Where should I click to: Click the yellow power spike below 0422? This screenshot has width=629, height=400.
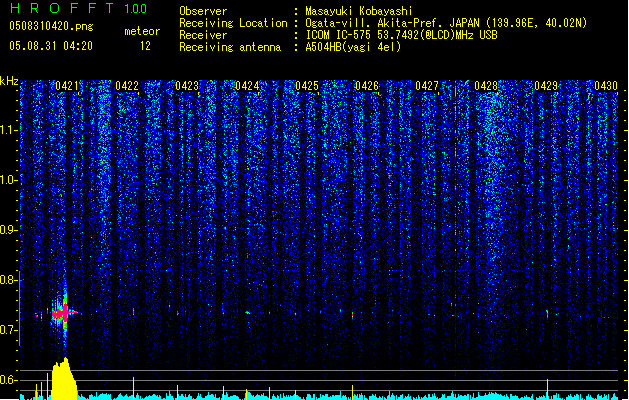point(134,388)
